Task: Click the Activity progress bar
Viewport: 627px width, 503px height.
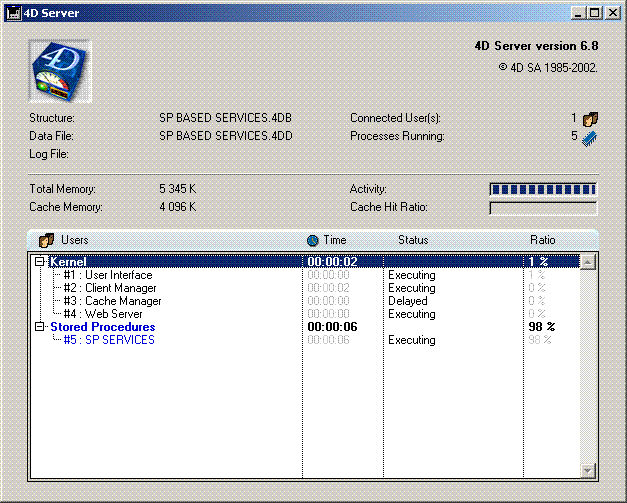Action: [542, 189]
